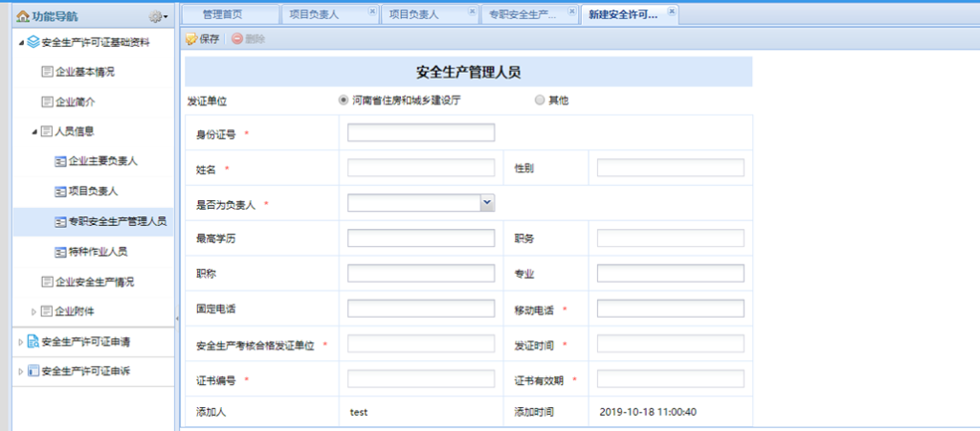Click the 最高学历 input field

point(421,238)
